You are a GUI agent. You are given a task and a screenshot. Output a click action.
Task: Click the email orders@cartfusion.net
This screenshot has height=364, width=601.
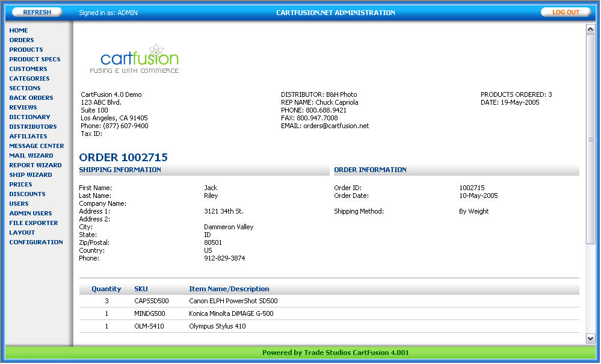(336, 126)
